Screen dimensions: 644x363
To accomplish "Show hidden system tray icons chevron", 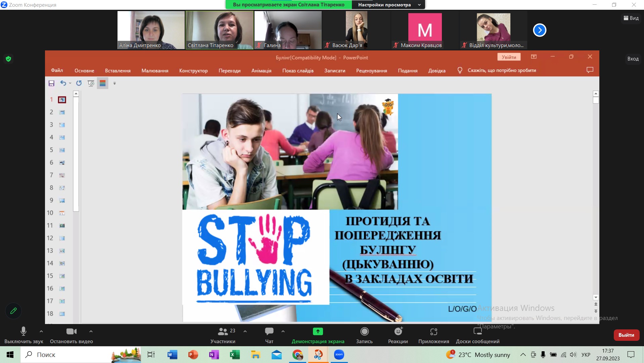I will point(523,355).
